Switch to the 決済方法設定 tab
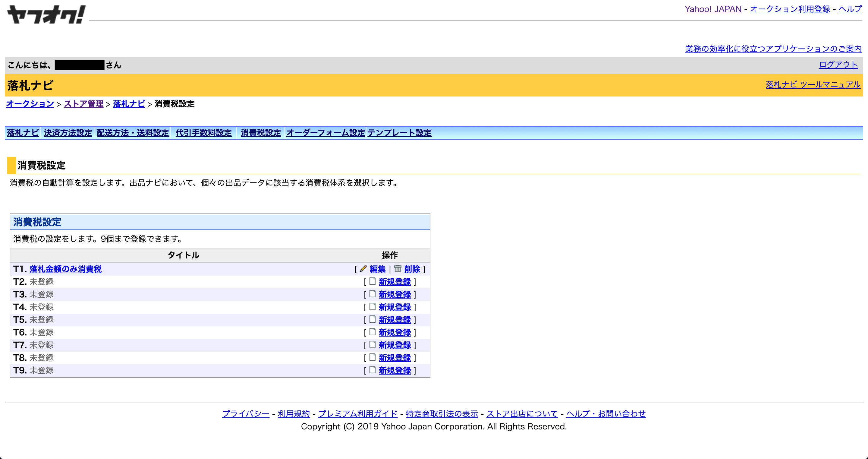This screenshot has width=868, height=459. (x=68, y=133)
